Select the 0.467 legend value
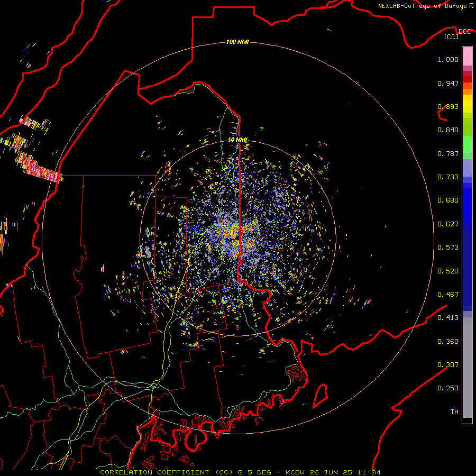The height and width of the screenshot is (476, 476). (448, 295)
